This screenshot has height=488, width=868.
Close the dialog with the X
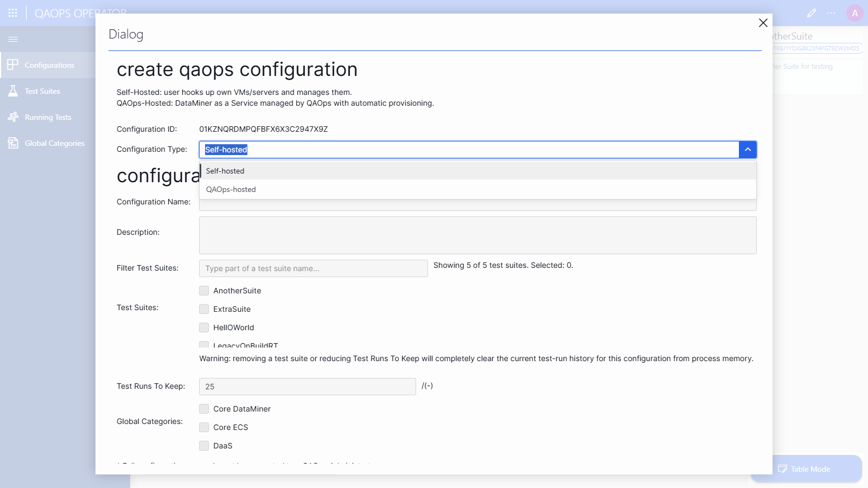pyautogui.click(x=763, y=23)
